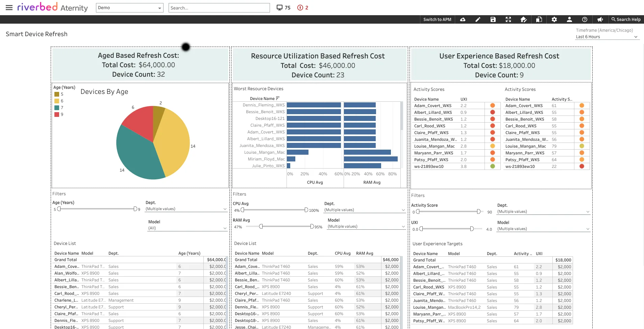The image size is (644, 329).
Task: Open the Demo workspace dropdown
Action: [x=129, y=7]
